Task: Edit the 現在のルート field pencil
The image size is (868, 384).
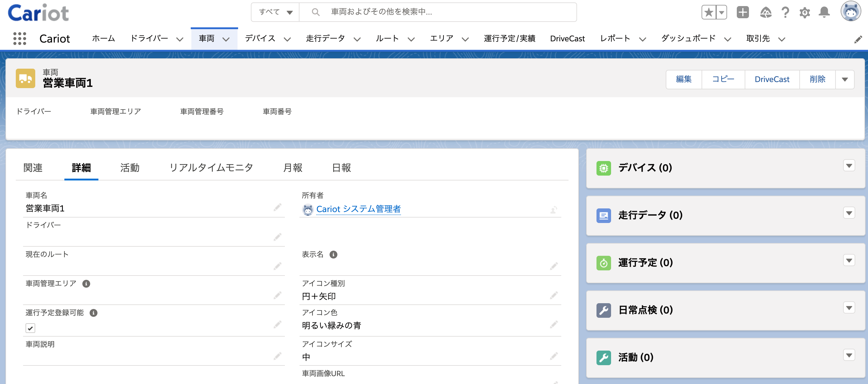Action: pos(277,266)
